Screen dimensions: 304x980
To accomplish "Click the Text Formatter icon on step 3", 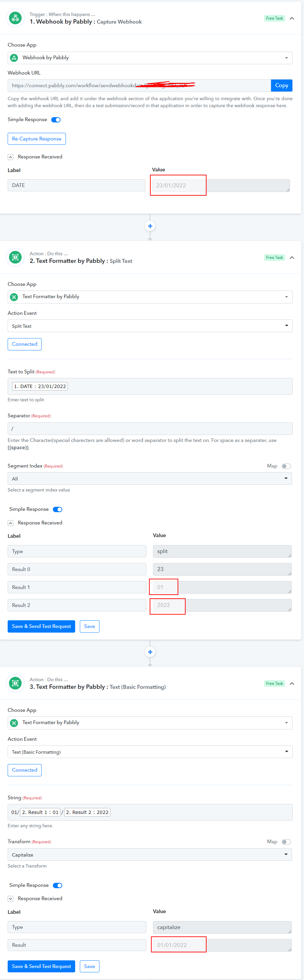I will (x=15, y=683).
